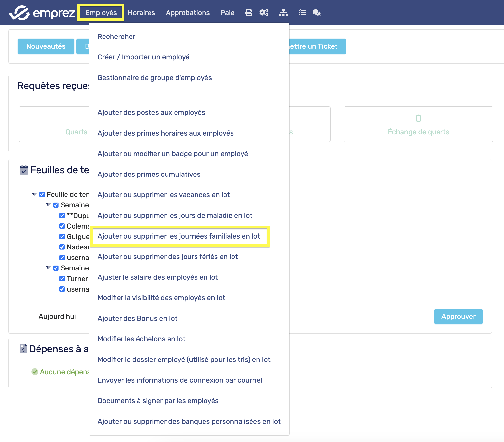
Task: Uncheck the Guigue employee checkbox
Action: pos(62,236)
